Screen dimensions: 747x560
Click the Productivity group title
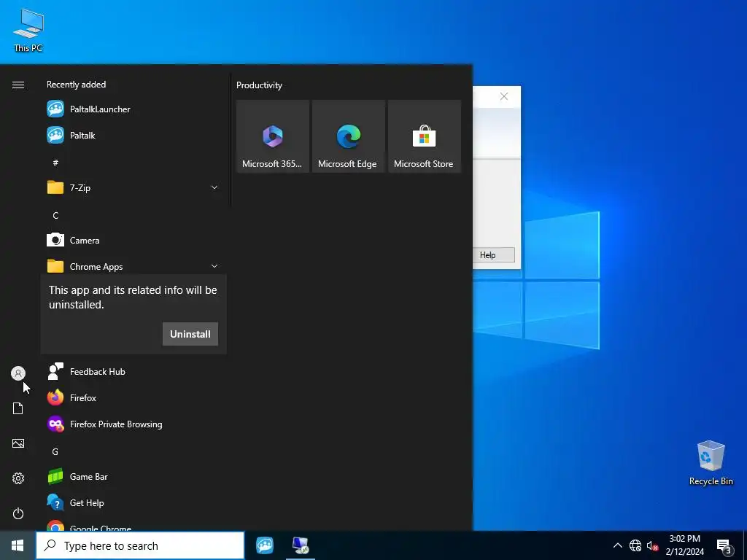tap(259, 85)
